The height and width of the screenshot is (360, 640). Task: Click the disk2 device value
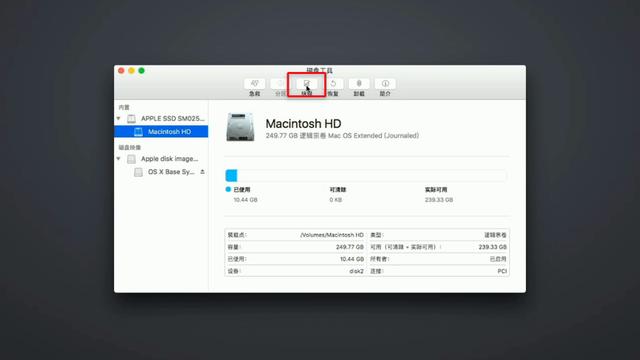pos(356,271)
